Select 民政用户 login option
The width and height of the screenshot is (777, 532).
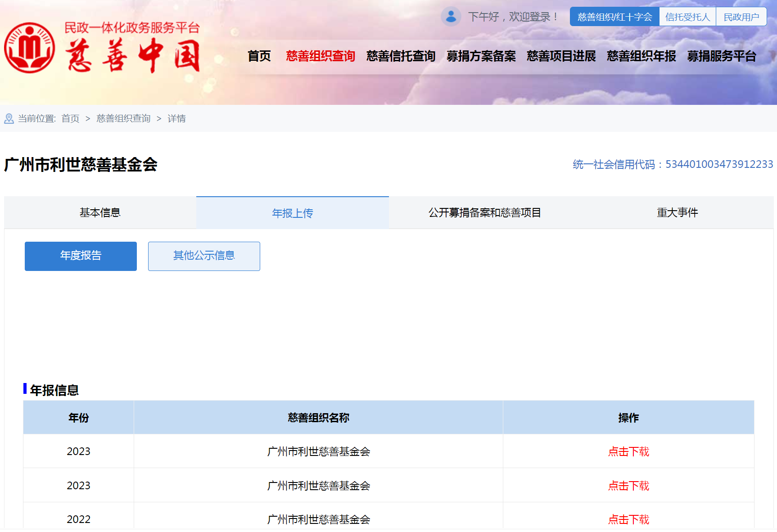point(741,17)
